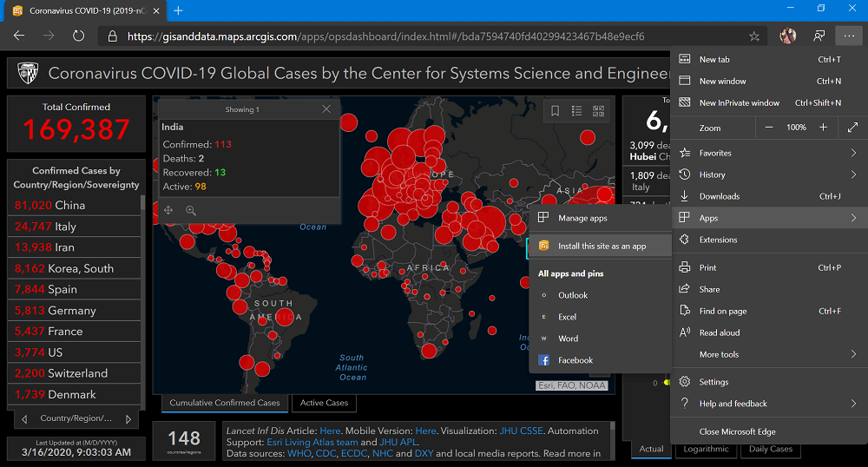Switch to Active Cases tab

pos(324,403)
